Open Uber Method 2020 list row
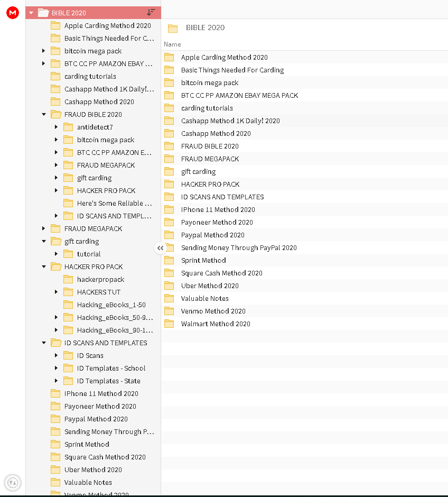The image size is (448, 497). pyautogui.click(x=305, y=286)
